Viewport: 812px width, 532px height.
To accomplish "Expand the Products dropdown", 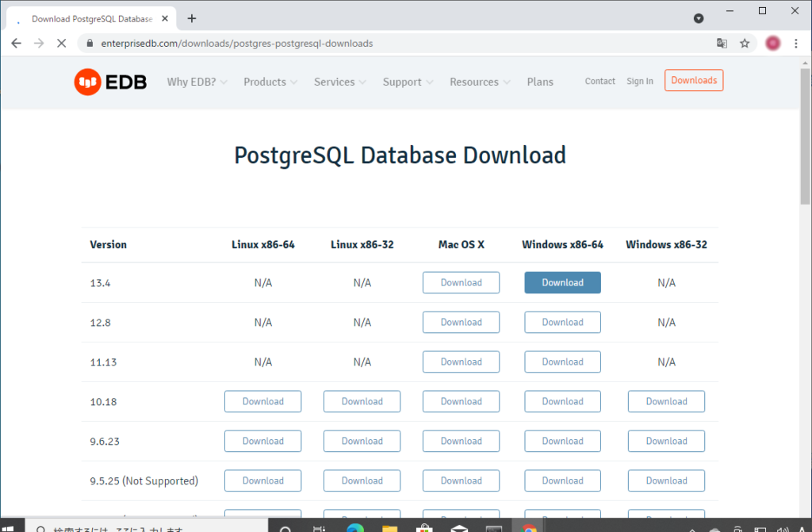I will [x=270, y=82].
